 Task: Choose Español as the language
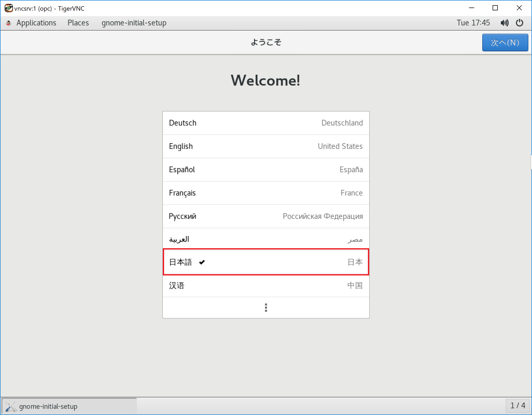point(266,170)
